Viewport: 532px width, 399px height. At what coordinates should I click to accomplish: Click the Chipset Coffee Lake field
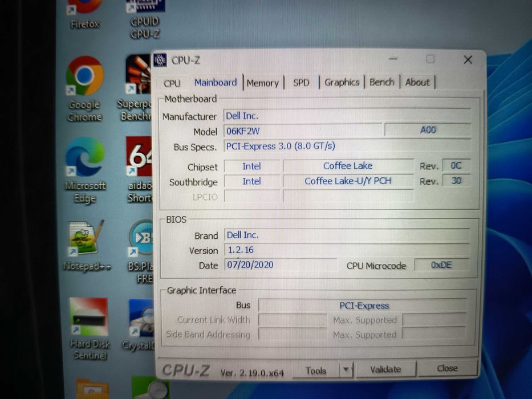348,166
